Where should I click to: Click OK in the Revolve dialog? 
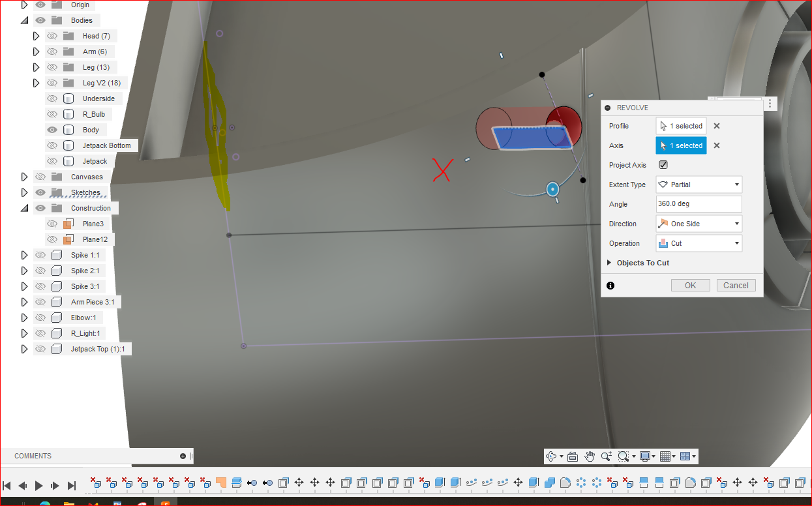coord(691,285)
